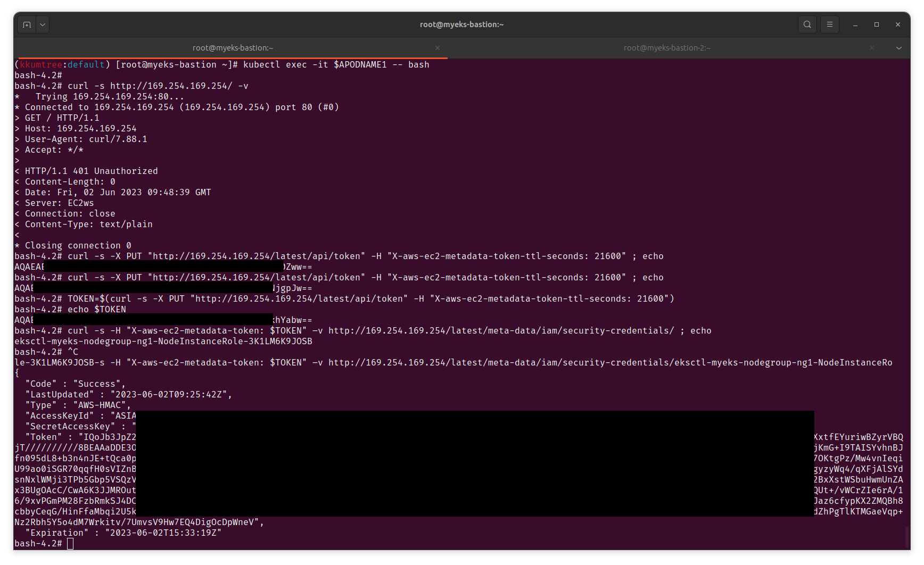Click the 'Connection: close' line

coord(65,213)
